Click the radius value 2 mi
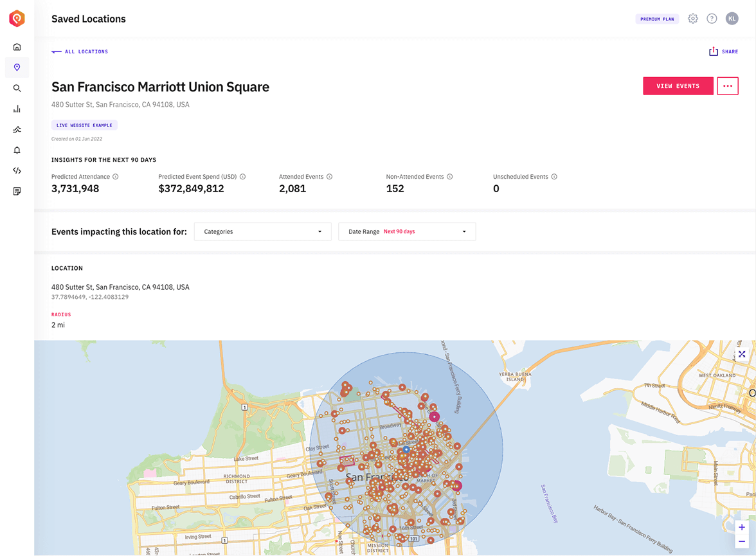This screenshot has height=556, width=756. point(58,325)
